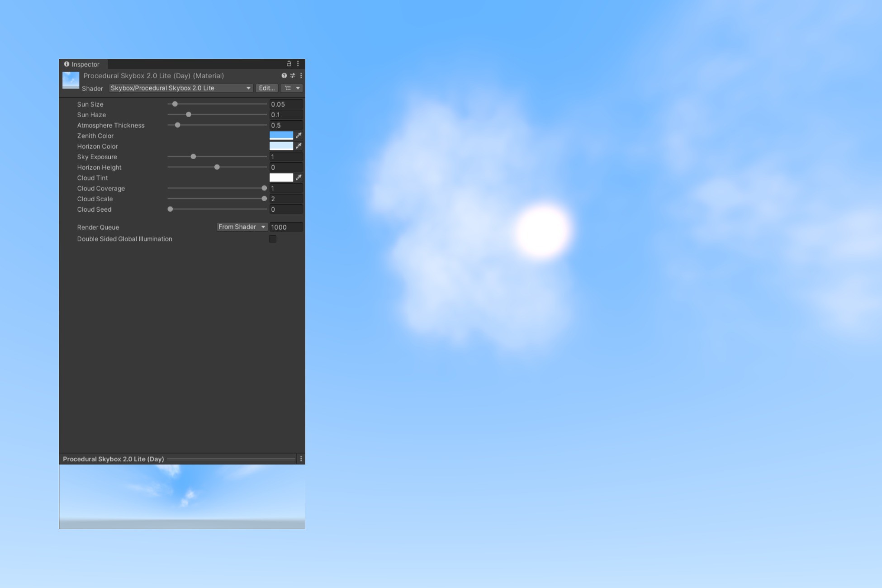Viewport: 882px width, 588px height.
Task: Open the Render Queue From Shader dropdown
Action: [242, 227]
